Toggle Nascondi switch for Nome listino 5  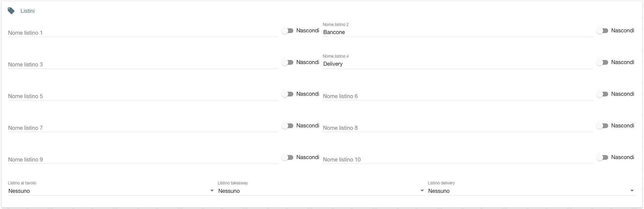click(288, 94)
